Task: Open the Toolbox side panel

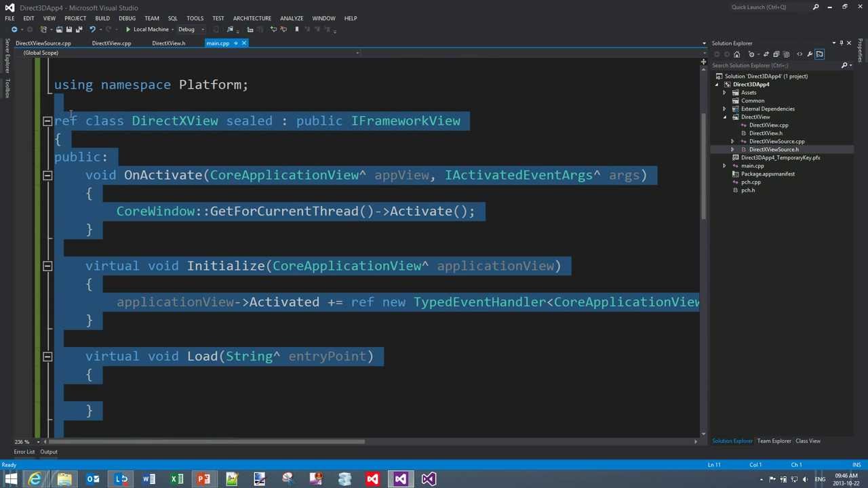Action: 7,89
